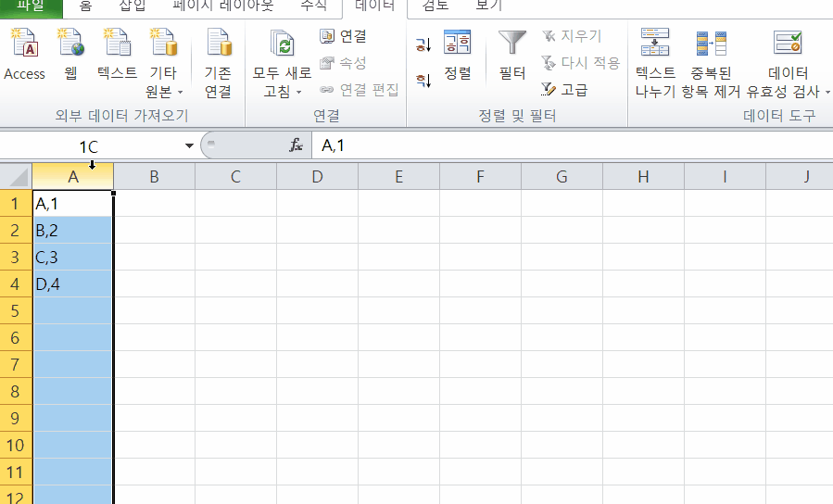Viewport: 833px width, 504px height.
Task: Select the column B header
Action: tap(154, 176)
